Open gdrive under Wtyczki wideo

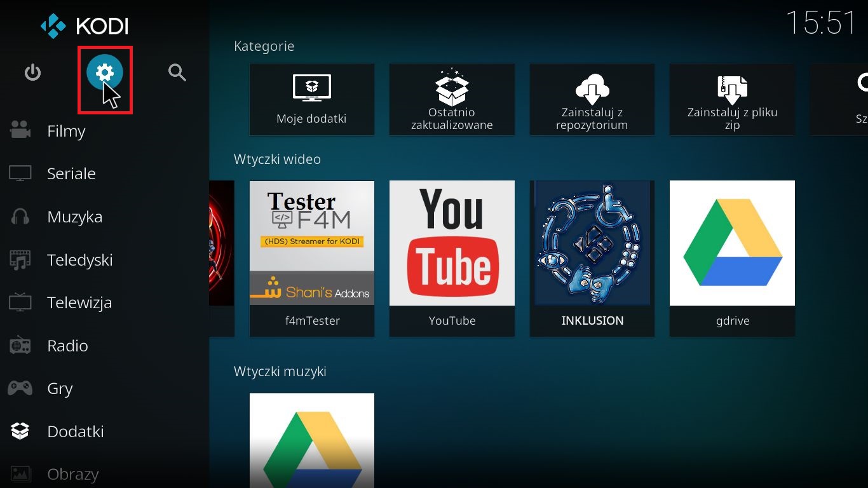coord(732,259)
